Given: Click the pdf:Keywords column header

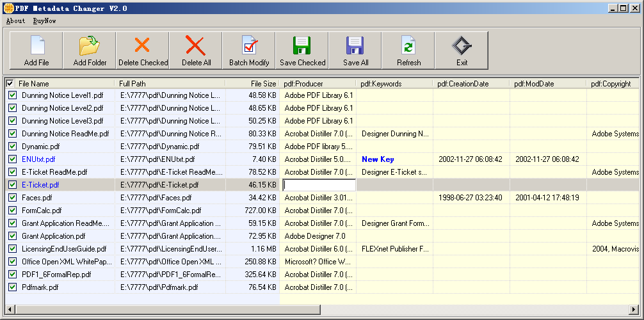Looking at the screenshot, I should pos(381,83).
